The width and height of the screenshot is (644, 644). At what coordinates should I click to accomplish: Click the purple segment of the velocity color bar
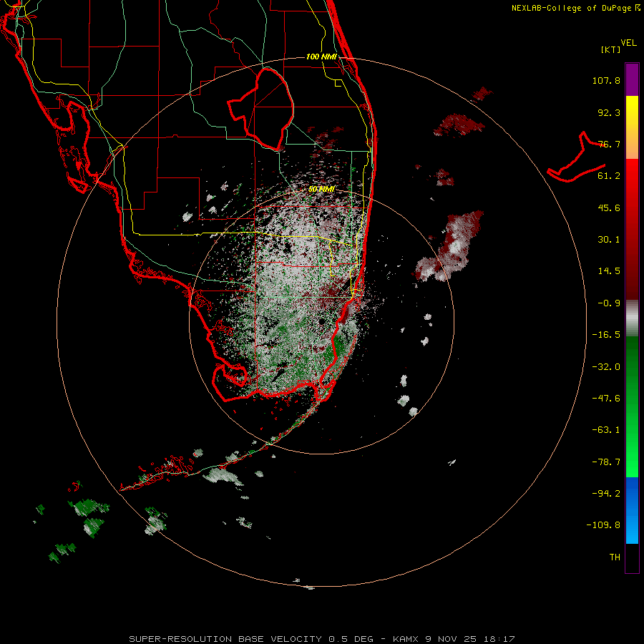632,79
